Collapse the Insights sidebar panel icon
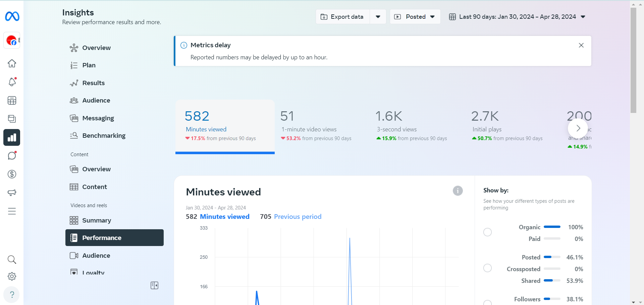Image resolution: width=644 pixels, height=305 pixels. [x=154, y=285]
